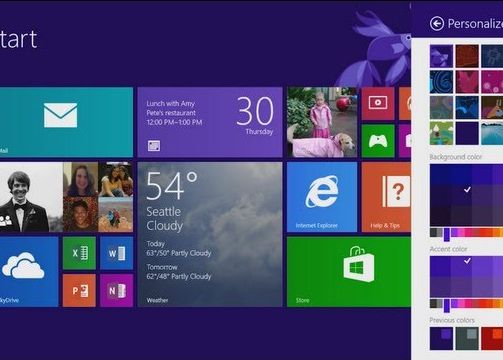Select the blue swirl background pattern
Screen dimensions: 503x360
pos(441,82)
